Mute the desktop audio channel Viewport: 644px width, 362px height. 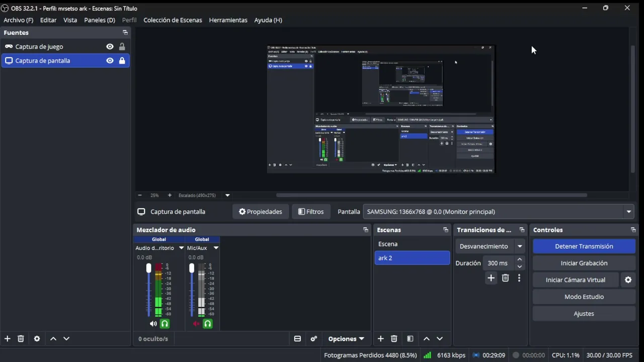click(x=153, y=324)
